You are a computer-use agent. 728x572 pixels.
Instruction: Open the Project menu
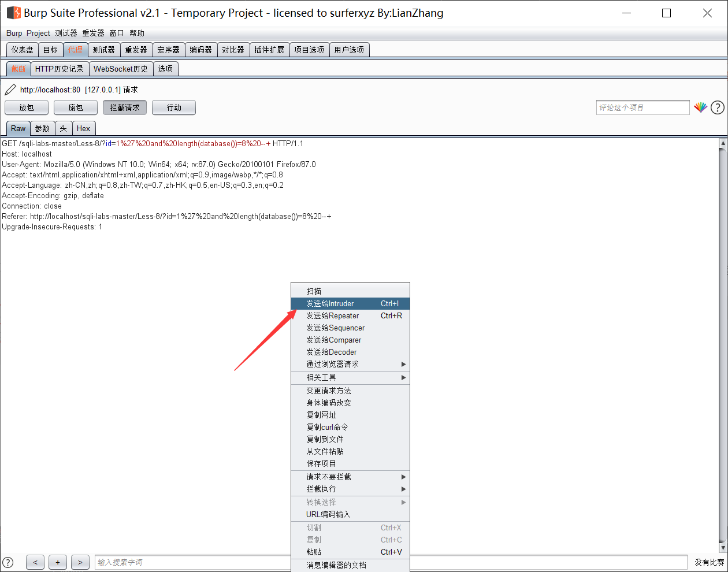coord(38,33)
